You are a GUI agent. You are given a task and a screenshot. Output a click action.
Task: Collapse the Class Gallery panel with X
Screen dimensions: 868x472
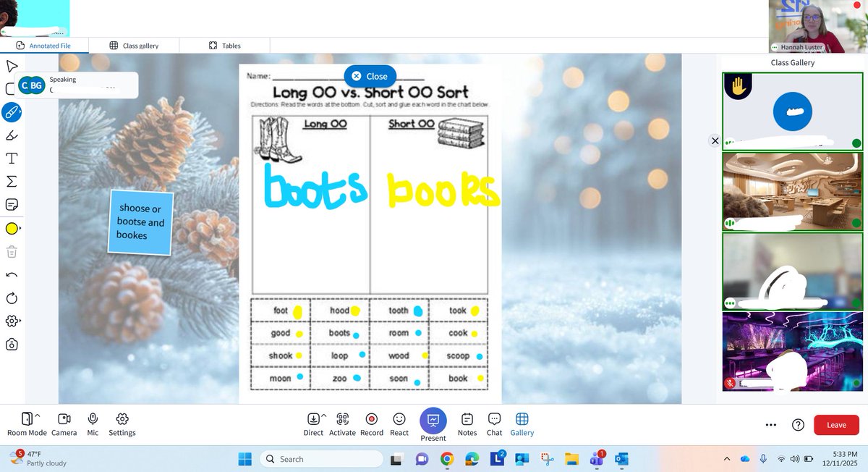[715, 140]
